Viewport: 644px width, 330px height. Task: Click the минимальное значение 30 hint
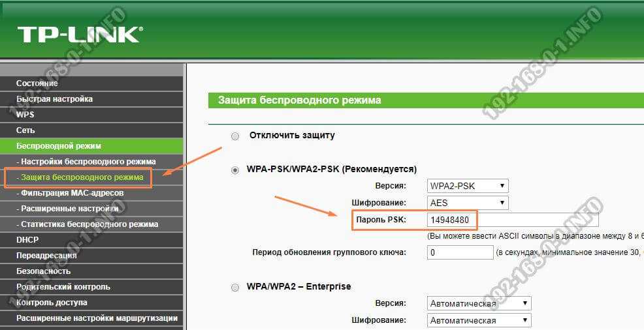click(x=570, y=252)
